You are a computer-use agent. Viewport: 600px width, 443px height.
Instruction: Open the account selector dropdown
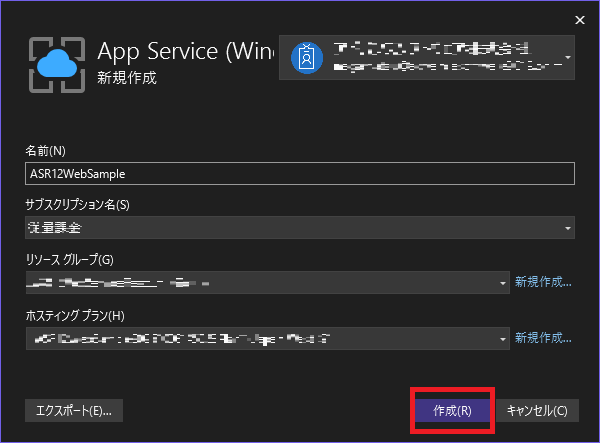[x=427, y=57]
